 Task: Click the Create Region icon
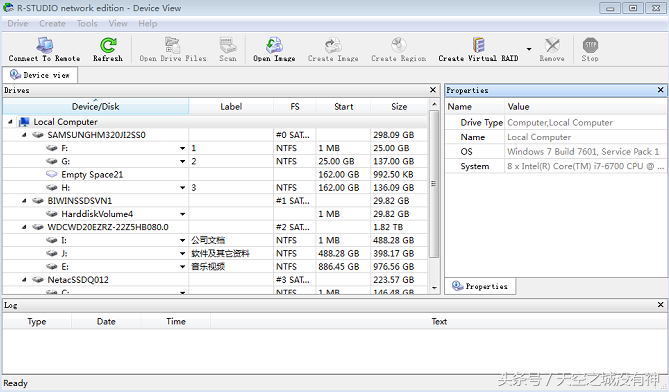[398, 45]
